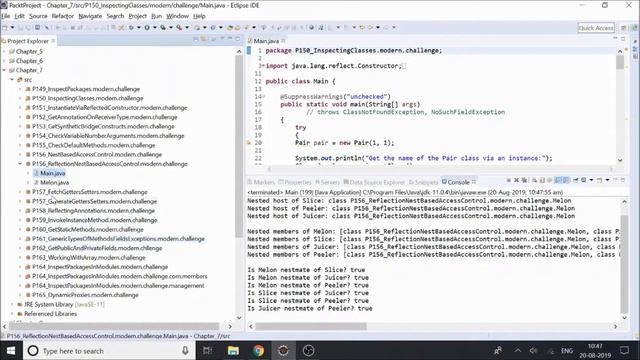Click the Coverage run toolbar icon
The width and height of the screenshot is (640, 360).
click(163, 27)
